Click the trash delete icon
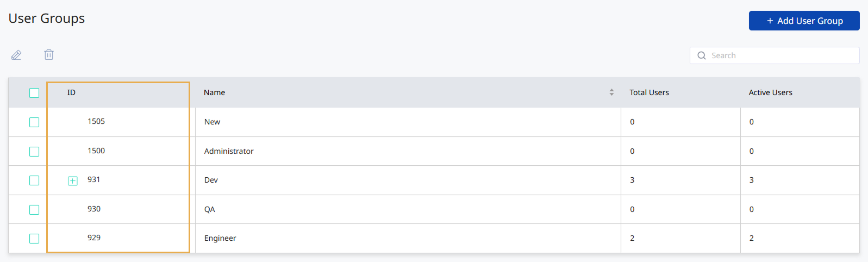The width and height of the screenshot is (868, 262). click(x=49, y=54)
